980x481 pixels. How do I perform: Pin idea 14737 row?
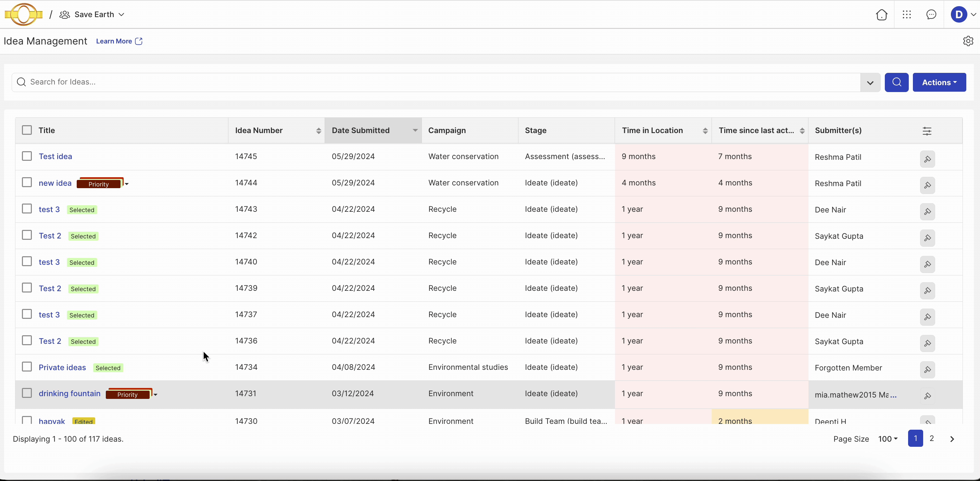pyautogui.click(x=927, y=317)
